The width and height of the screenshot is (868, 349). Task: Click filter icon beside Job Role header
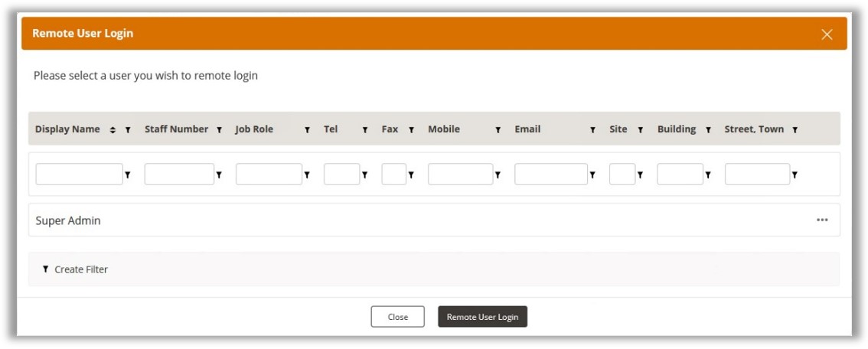pos(307,130)
